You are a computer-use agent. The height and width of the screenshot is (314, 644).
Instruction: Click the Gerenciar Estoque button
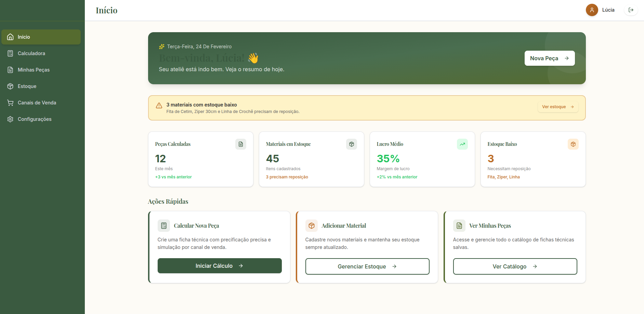[x=367, y=266]
